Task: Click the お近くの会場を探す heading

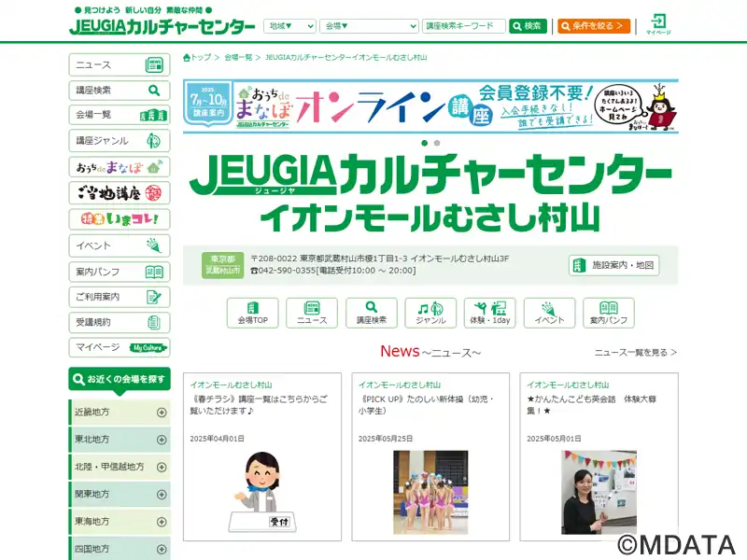Action: coord(120,380)
